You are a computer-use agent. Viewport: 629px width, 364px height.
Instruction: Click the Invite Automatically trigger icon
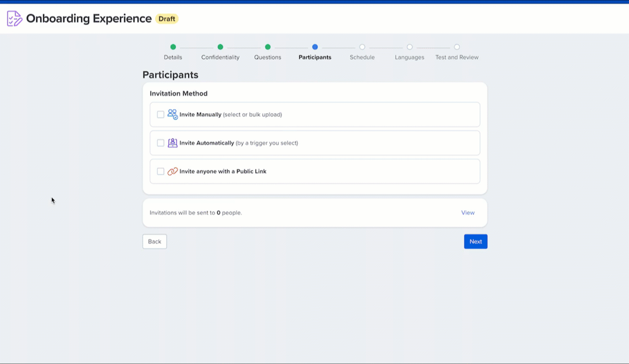(x=172, y=143)
